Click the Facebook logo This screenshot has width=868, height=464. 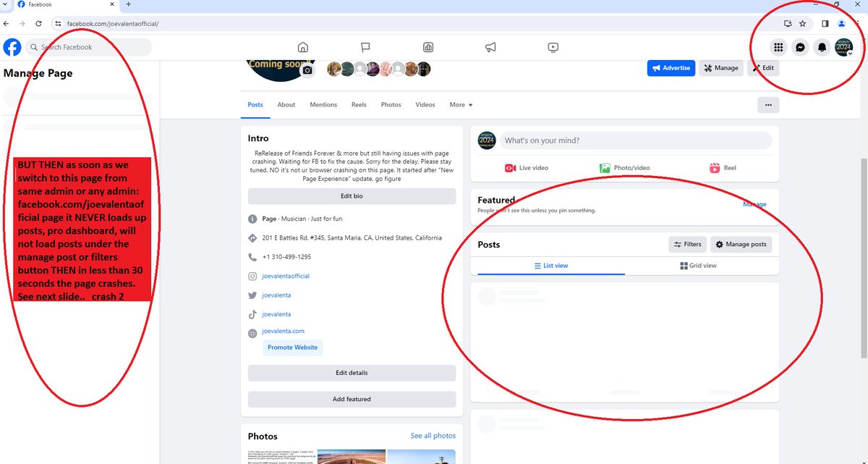12,47
